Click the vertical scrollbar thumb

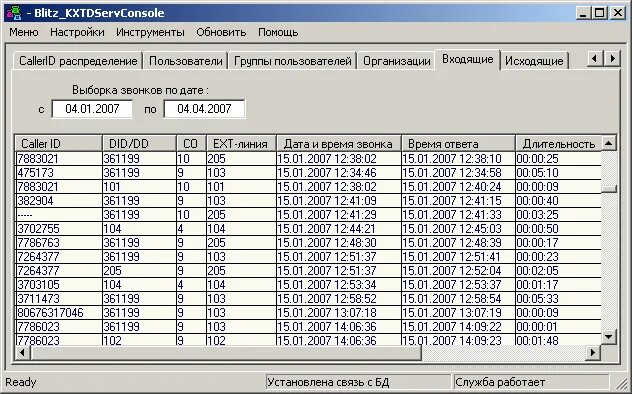click(609, 189)
